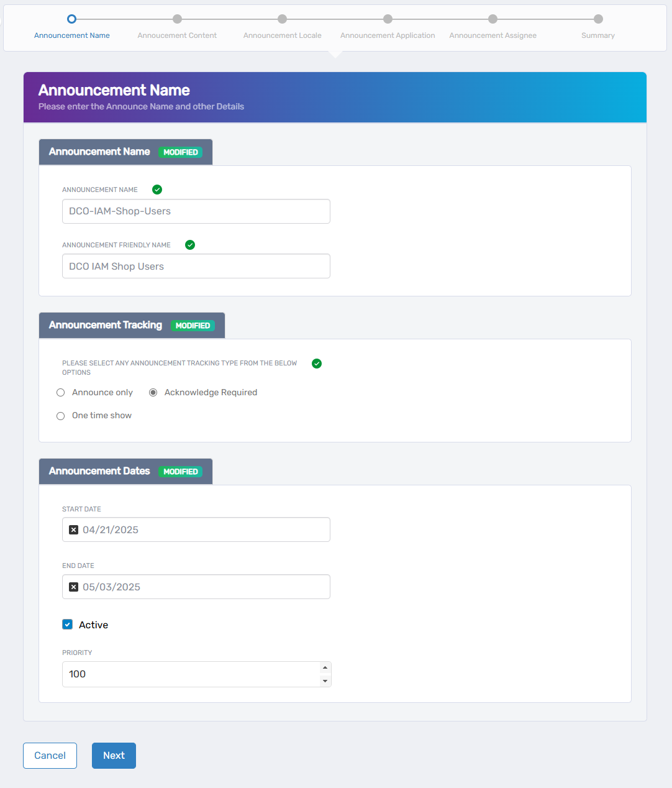Viewport: 672px width, 788px height.
Task: Choose the One time show option
Action: click(x=61, y=416)
